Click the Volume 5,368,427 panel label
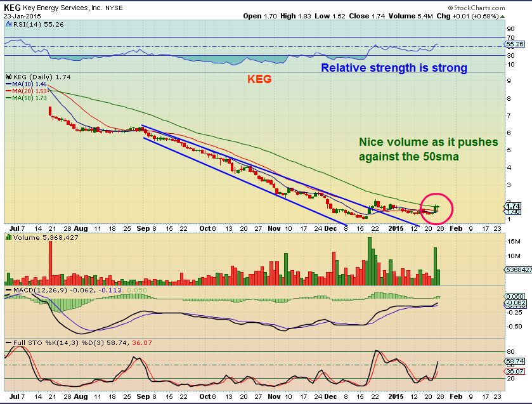 [x=46, y=237]
